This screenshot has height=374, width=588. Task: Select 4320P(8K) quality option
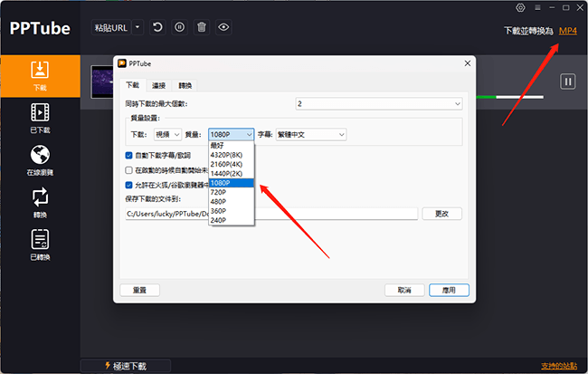pos(231,155)
